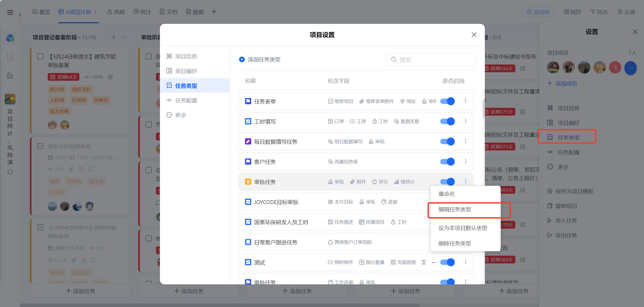Click the blue more-members avatar button
The height and width of the screenshot is (307, 644).
click(x=630, y=68)
